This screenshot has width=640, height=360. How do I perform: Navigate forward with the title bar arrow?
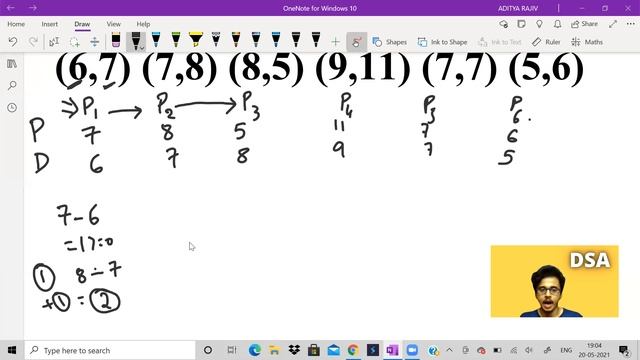(33, 8)
